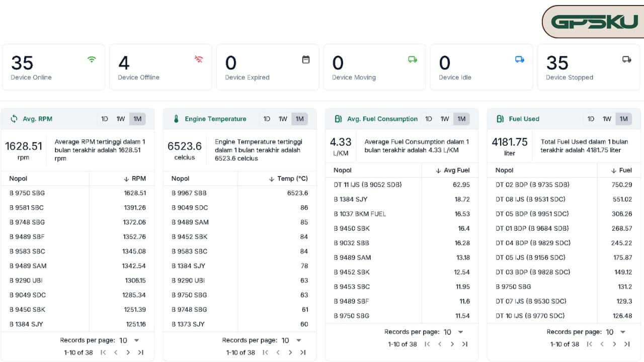The height and width of the screenshot is (362, 644).
Task: Click Nopol header in Fuel Used table
Action: [x=505, y=170]
